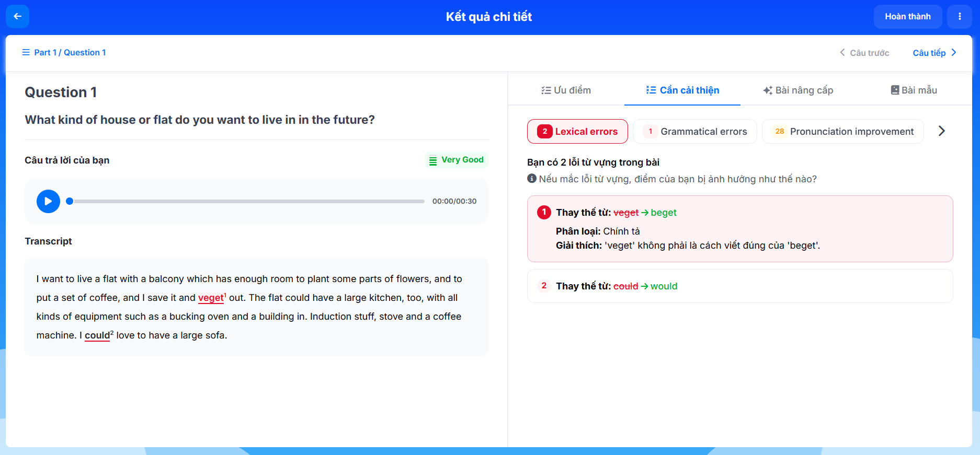Click underlined word 'veget' in transcript
Screen dimensions: 980x455
click(211, 298)
